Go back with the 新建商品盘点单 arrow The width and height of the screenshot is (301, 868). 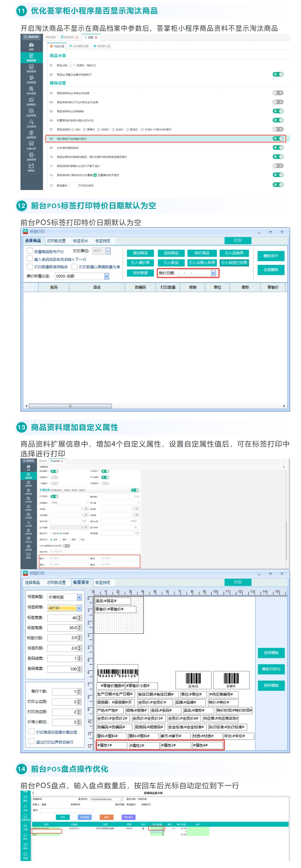[33, 793]
